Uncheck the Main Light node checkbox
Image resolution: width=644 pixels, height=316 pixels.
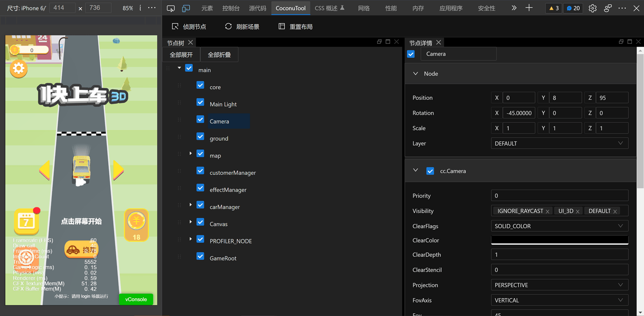point(200,103)
